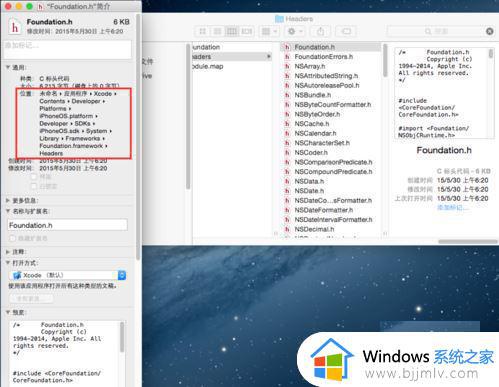Click the add tags link in preview pane
The height and width of the screenshot is (387, 499).
[453, 208]
